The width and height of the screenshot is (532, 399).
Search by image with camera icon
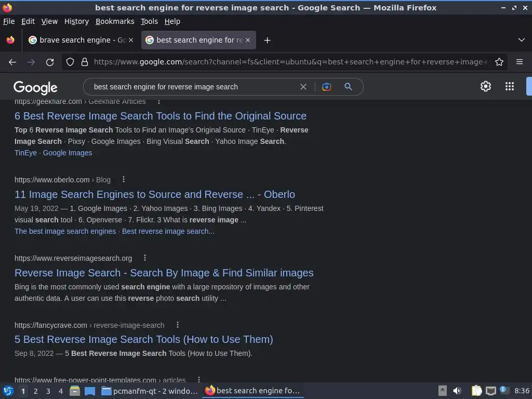tap(326, 87)
